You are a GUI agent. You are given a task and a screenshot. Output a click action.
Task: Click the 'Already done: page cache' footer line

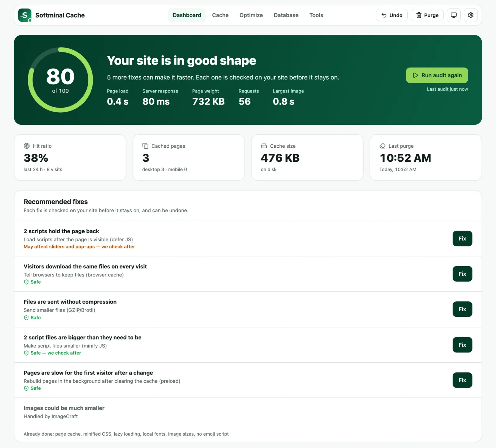[x=126, y=434]
